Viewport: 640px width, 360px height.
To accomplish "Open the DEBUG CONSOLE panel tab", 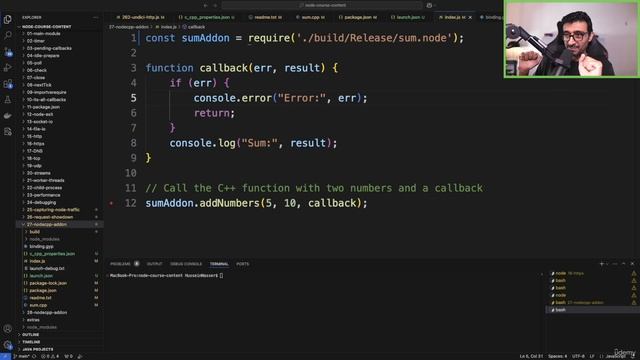I will [186, 264].
